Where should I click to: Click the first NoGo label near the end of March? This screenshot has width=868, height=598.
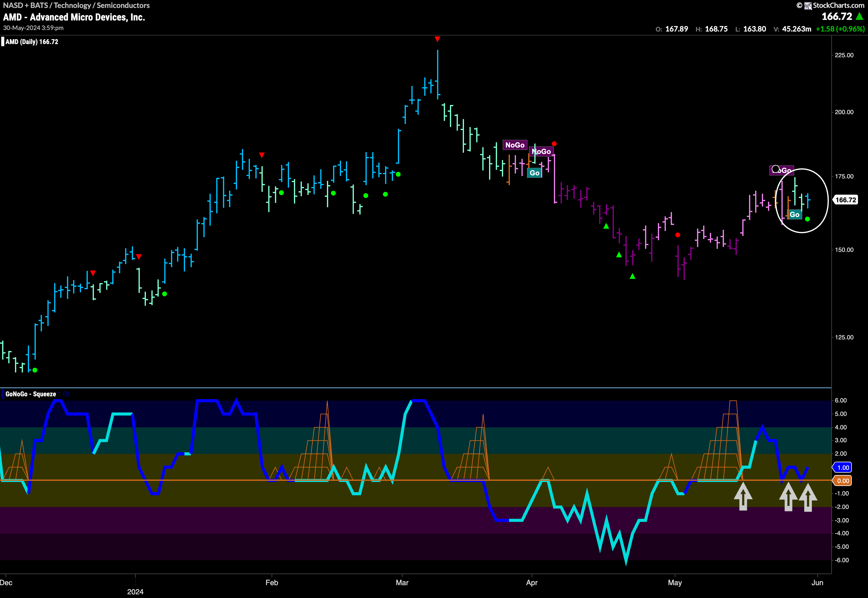click(515, 145)
